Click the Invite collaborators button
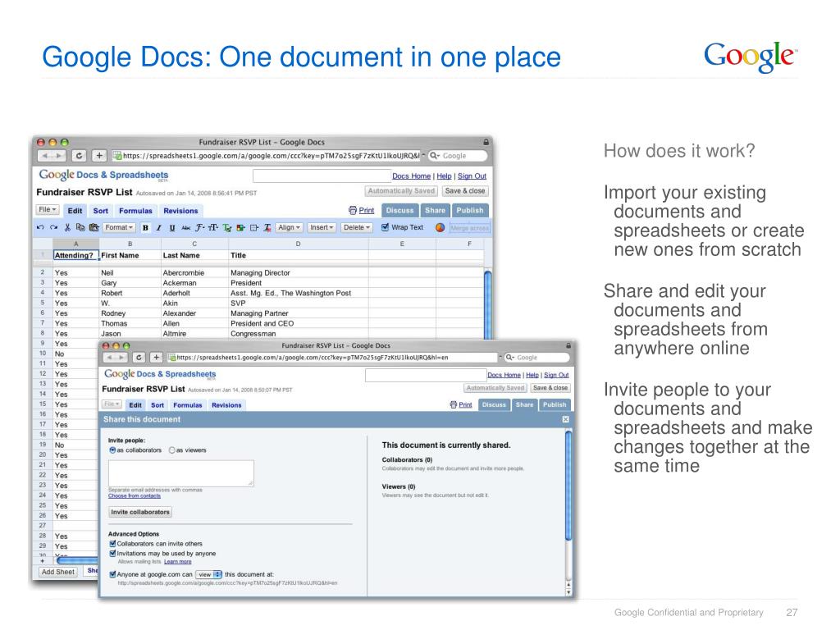The image size is (840, 630). (x=140, y=512)
